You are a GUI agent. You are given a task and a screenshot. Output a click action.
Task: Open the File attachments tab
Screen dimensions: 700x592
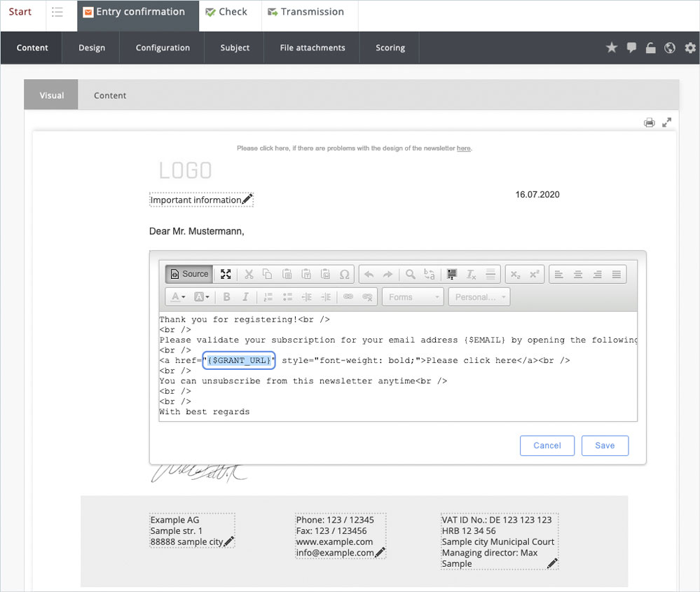click(312, 48)
